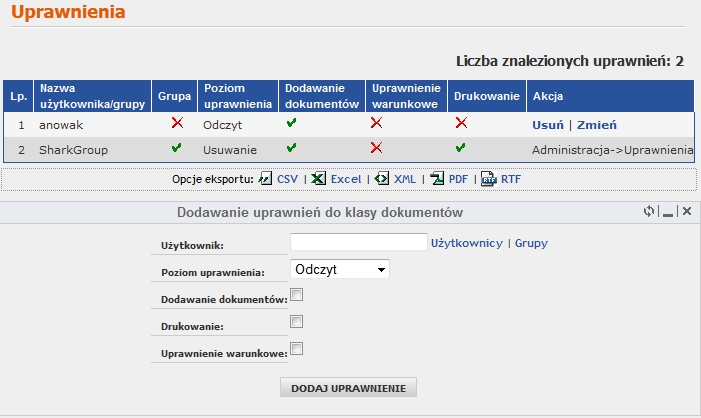701x418 pixels.
Task: Click the refresh icon in panel header
Action: point(649,212)
